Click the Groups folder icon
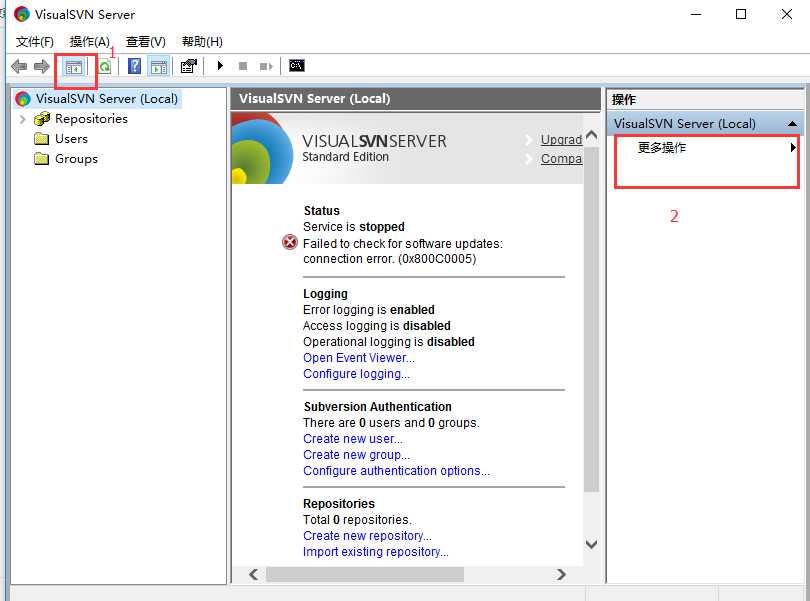Viewport: 810px width, 601px height. 41,159
